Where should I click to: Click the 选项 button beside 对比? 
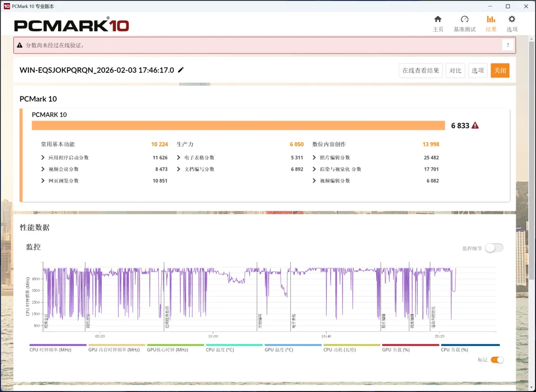[477, 70]
